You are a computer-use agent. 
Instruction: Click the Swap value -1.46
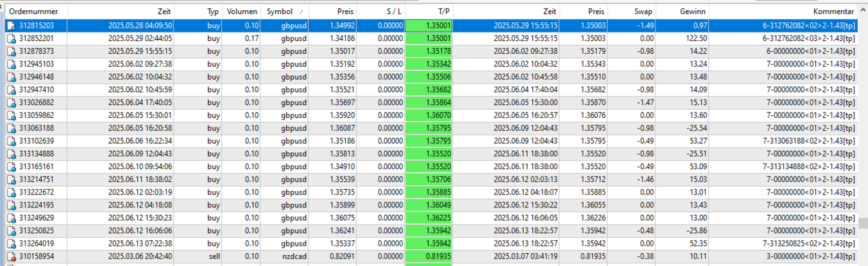645,179
